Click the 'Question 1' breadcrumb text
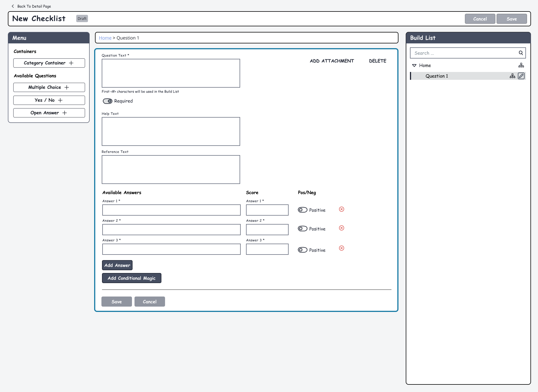 pyautogui.click(x=128, y=38)
